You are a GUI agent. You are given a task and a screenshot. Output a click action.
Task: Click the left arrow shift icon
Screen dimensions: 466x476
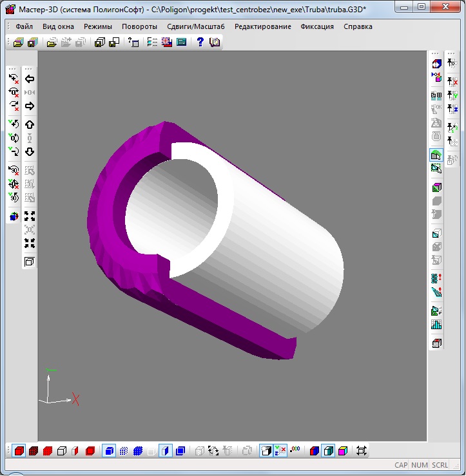30,79
